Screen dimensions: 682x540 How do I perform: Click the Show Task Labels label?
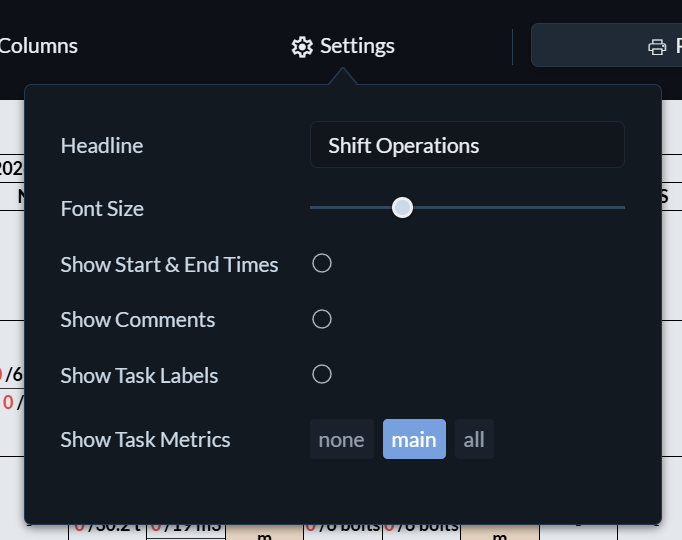click(139, 376)
